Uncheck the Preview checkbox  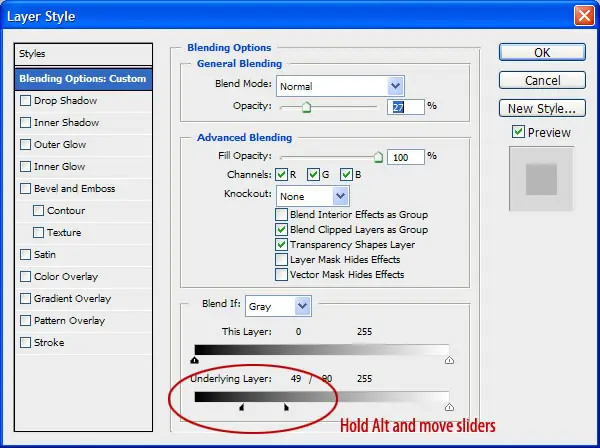pos(518,132)
